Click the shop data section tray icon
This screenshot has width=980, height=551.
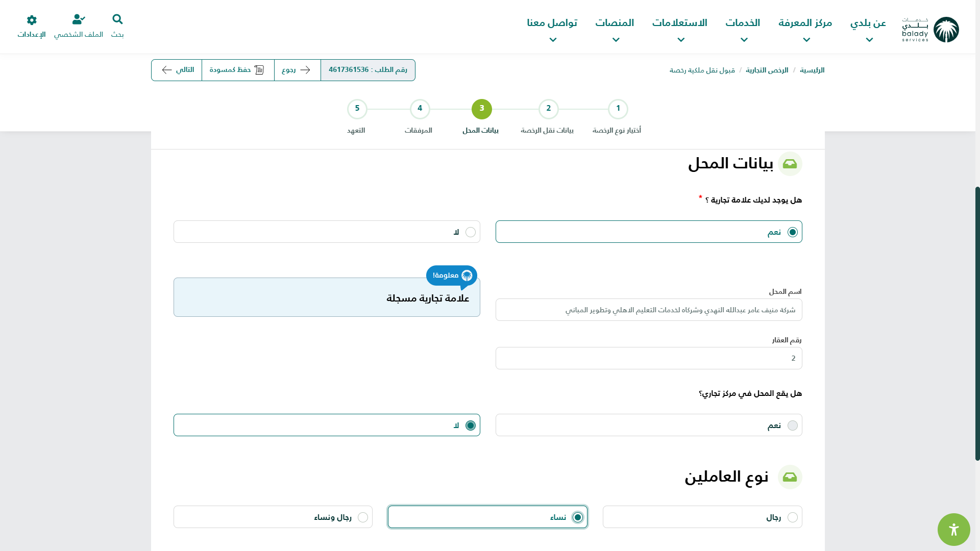point(790,164)
